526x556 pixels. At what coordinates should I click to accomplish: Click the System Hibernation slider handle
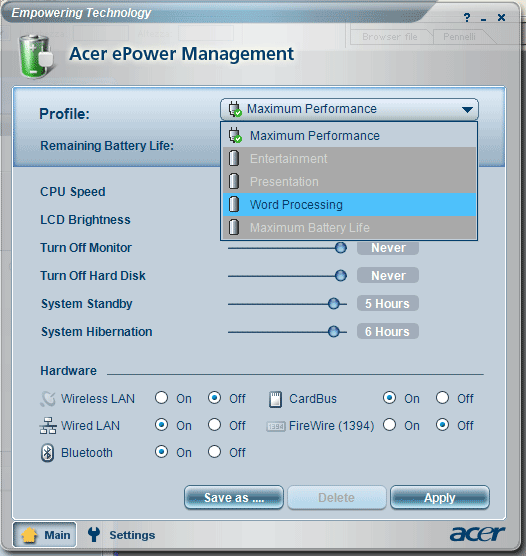coord(333,332)
